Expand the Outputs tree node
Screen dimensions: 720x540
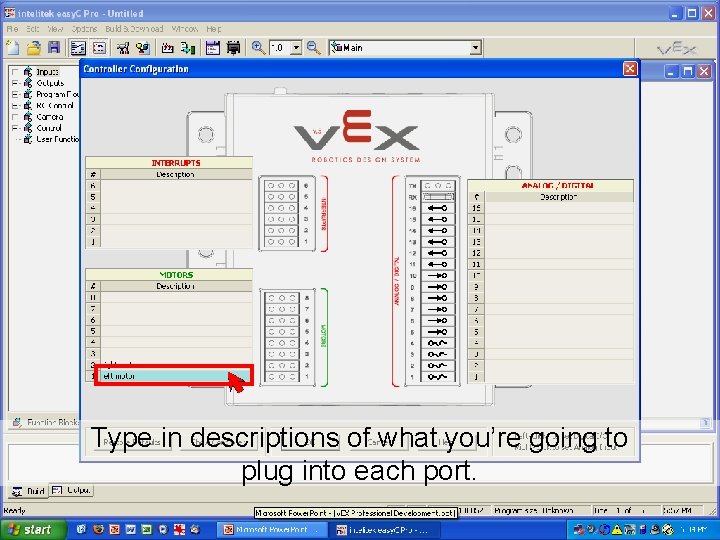click(15, 83)
